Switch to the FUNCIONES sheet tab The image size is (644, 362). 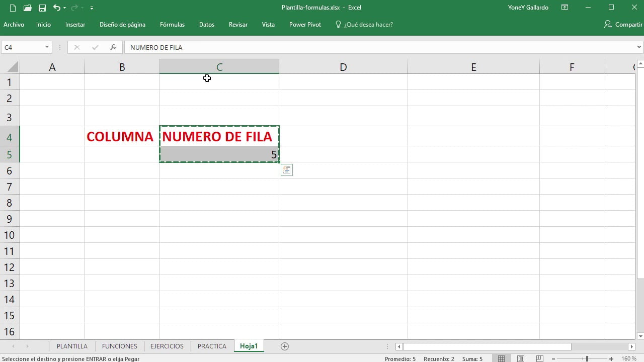click(119, 346)
